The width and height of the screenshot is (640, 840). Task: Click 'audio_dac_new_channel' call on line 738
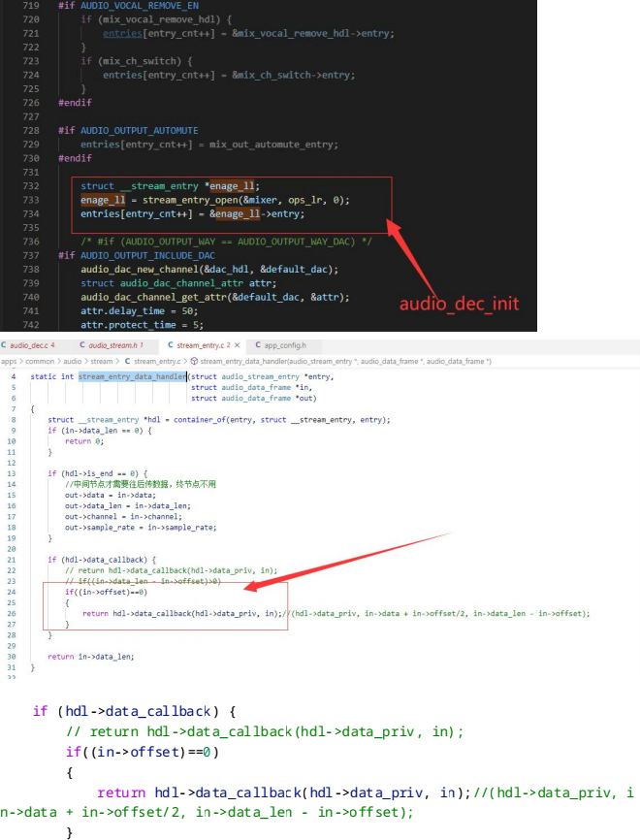point(140,270)
